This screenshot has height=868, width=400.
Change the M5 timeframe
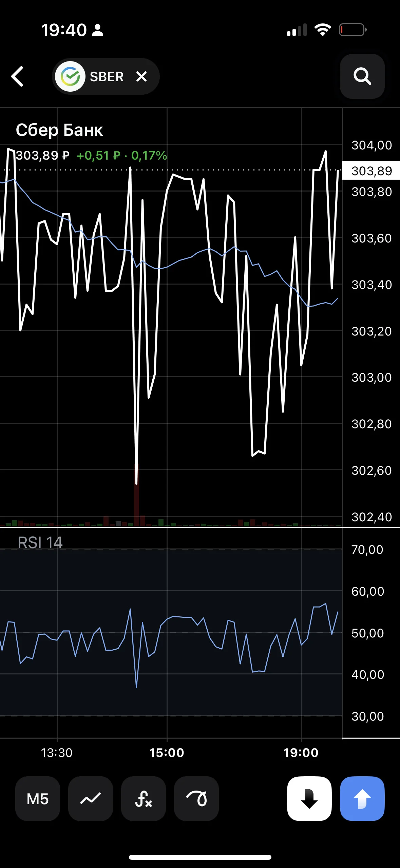click(x=38, y=799)
